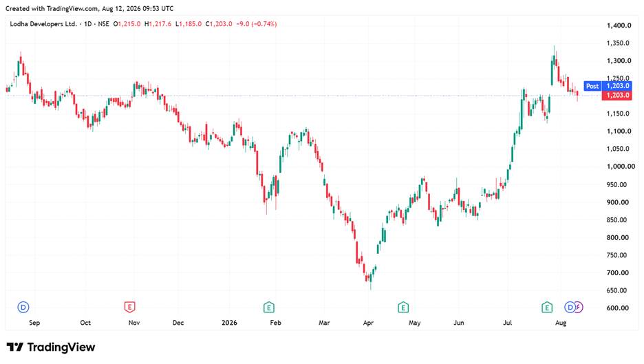Click the TradingView logo at the bottom
The height and width of the screenshot is (364, 644).
51,347
